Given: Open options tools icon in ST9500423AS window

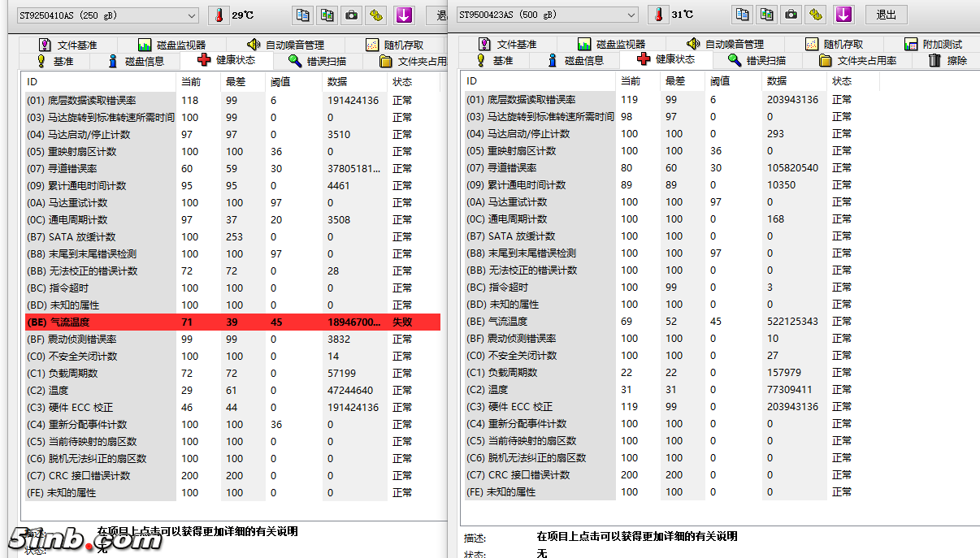Looking at the screenshot, I should coord(817,15).
